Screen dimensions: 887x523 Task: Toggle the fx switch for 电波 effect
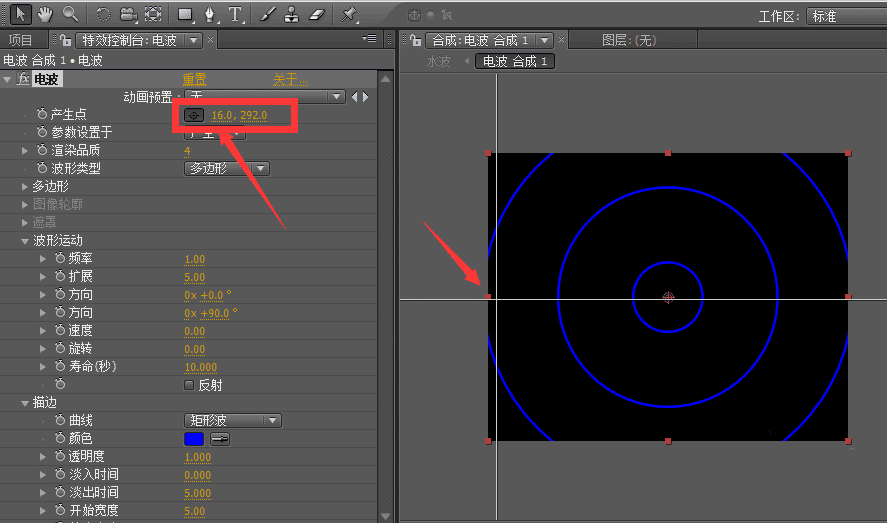[23, 79]
